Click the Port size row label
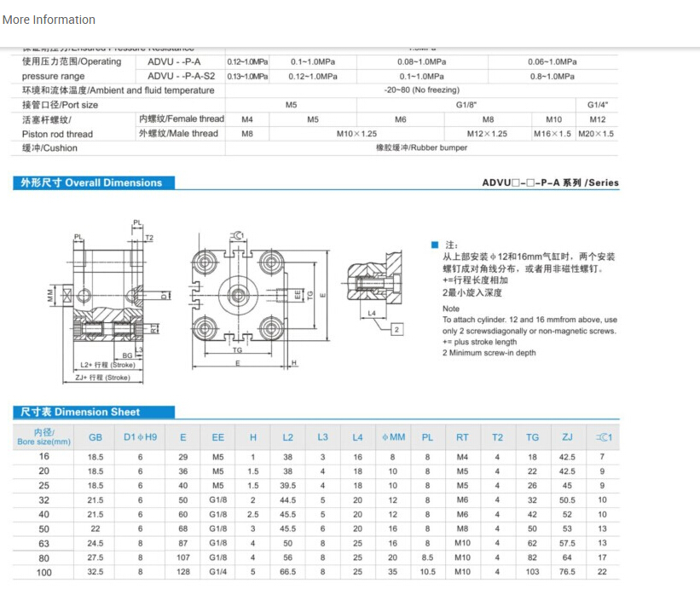This screenshot has height=606, width=700. coord(60,106)
